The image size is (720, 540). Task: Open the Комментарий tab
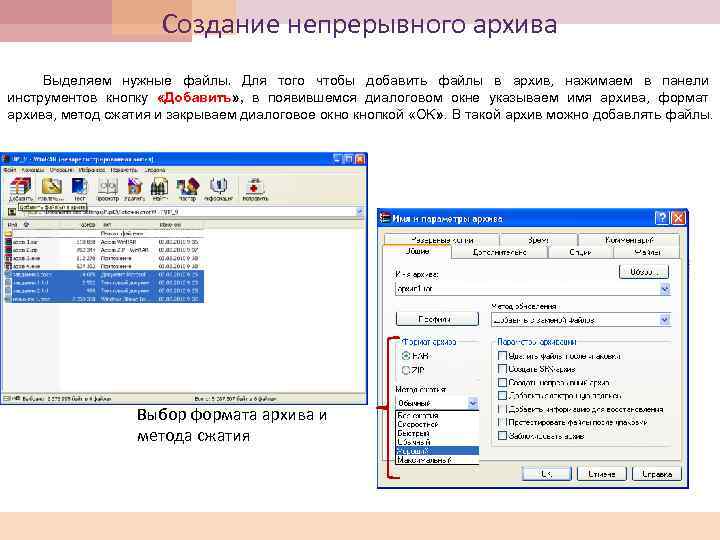click(x=629, y=240)
